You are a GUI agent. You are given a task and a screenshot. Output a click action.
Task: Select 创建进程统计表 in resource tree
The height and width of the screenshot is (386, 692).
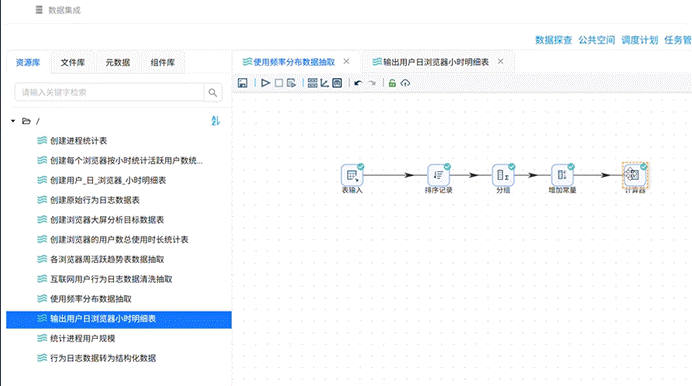coord(79,141)
